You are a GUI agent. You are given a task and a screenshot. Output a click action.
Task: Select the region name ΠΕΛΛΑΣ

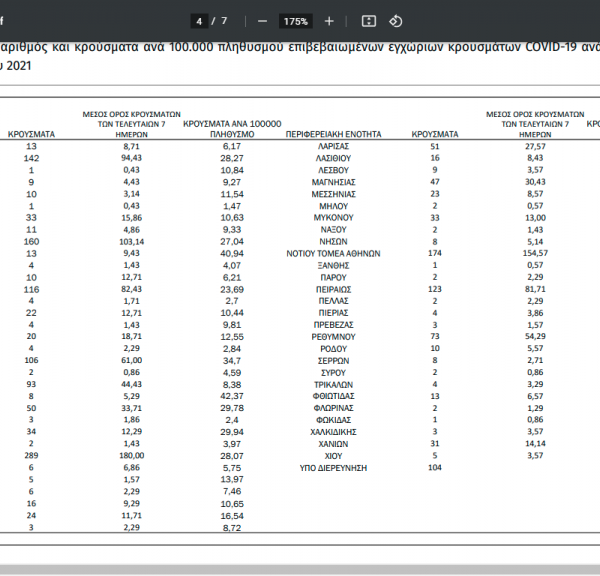(x=333, y=301)
